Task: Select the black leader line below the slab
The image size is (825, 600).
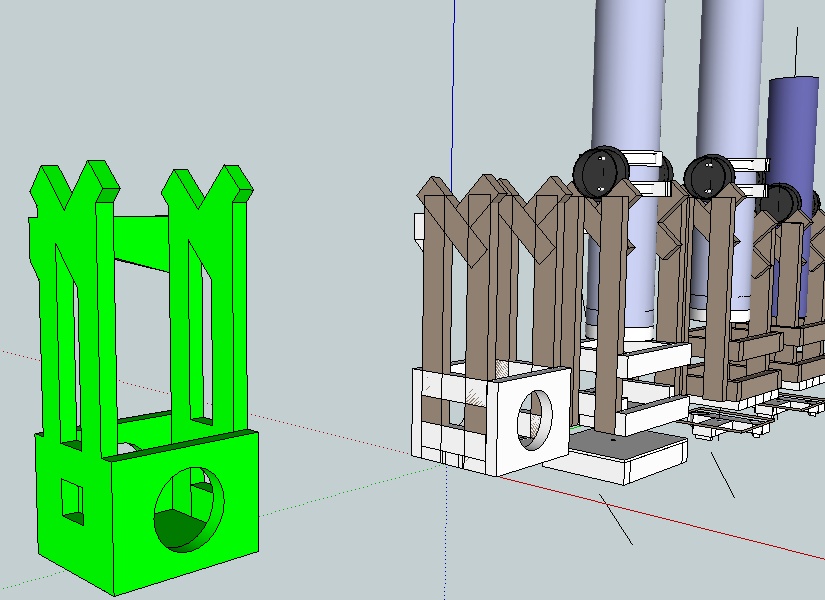Action: 616,519
